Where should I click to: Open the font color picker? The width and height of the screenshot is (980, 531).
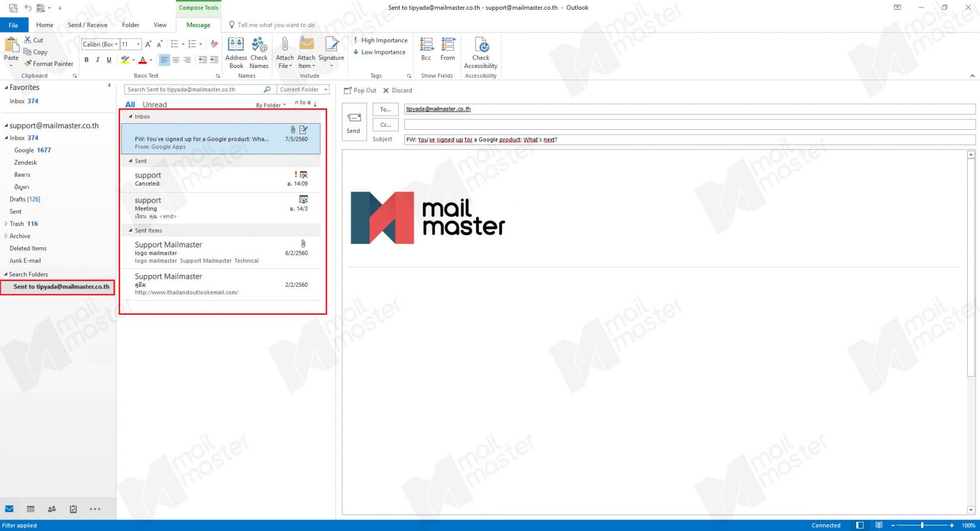tap(151, 60)
